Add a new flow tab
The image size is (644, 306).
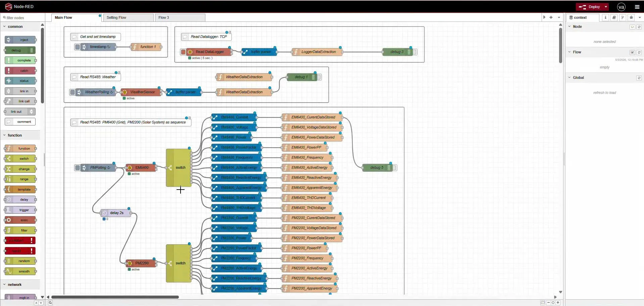click(x=551, y=17)
